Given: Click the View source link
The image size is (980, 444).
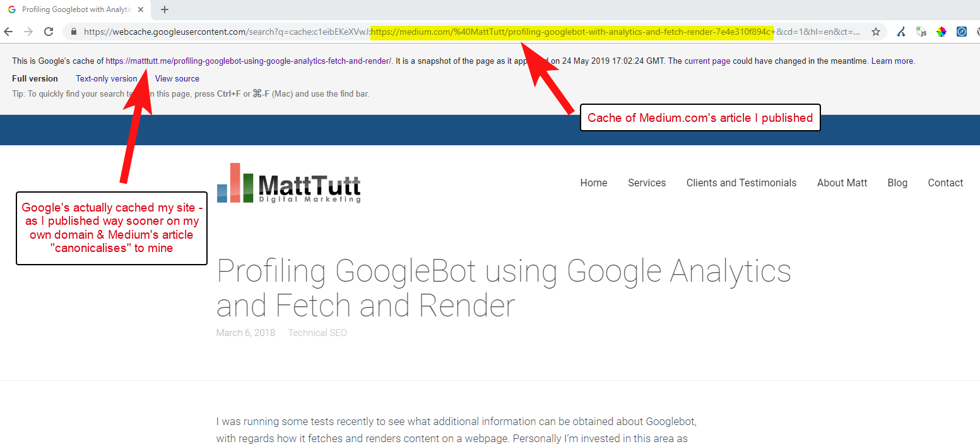Looking at the screenshot, I should [177, 78].
